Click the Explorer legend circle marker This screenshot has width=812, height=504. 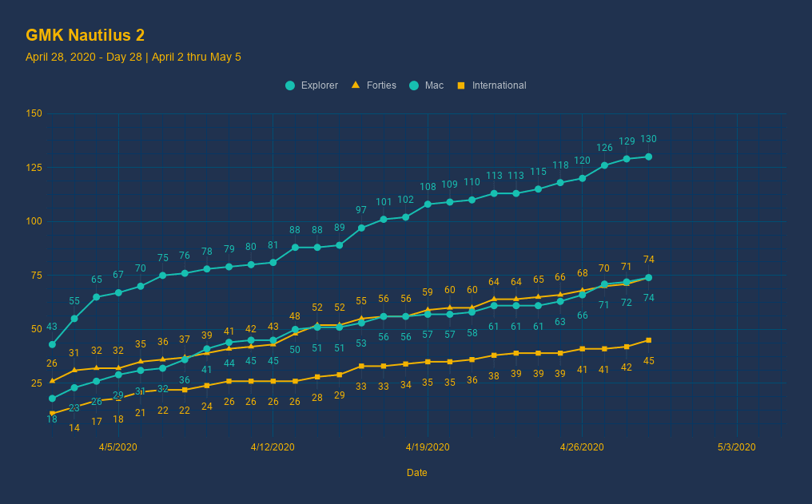[290, 85]
